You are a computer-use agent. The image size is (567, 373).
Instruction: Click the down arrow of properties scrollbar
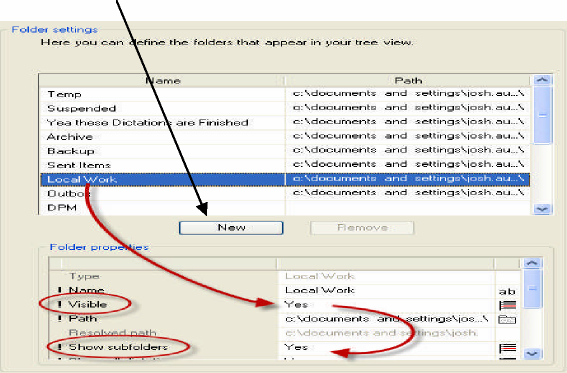click(532, 353)
